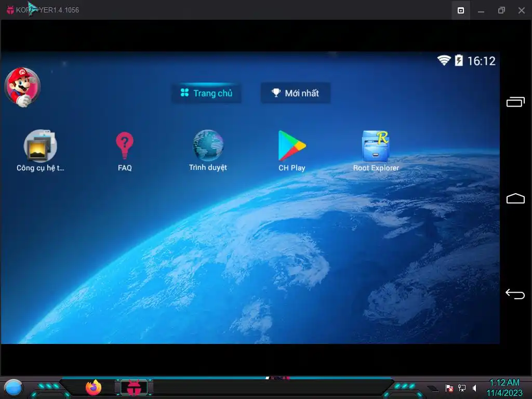The image size is (532, 399).
Task: Tap the Android recent apps button
Action: coord(515,102)
